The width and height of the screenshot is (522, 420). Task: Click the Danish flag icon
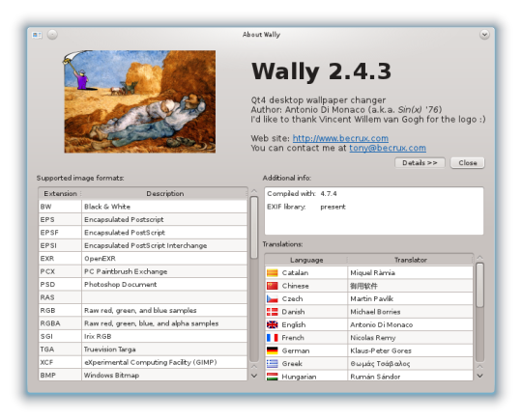click(x=272, y=312)
